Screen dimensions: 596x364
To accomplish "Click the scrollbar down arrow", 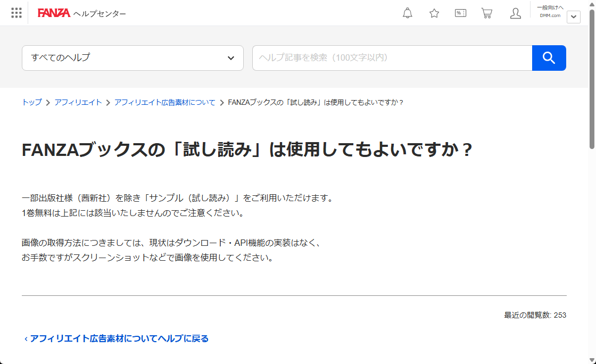I will point(592,359).
